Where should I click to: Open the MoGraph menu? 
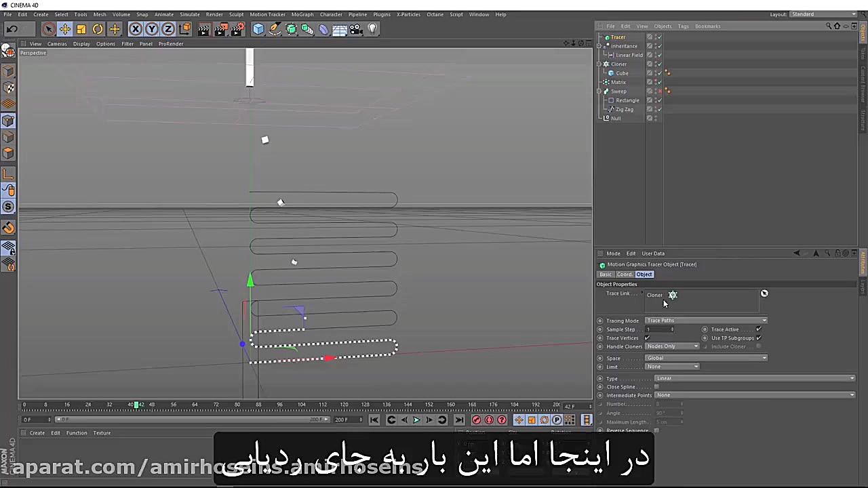point(302,14)
